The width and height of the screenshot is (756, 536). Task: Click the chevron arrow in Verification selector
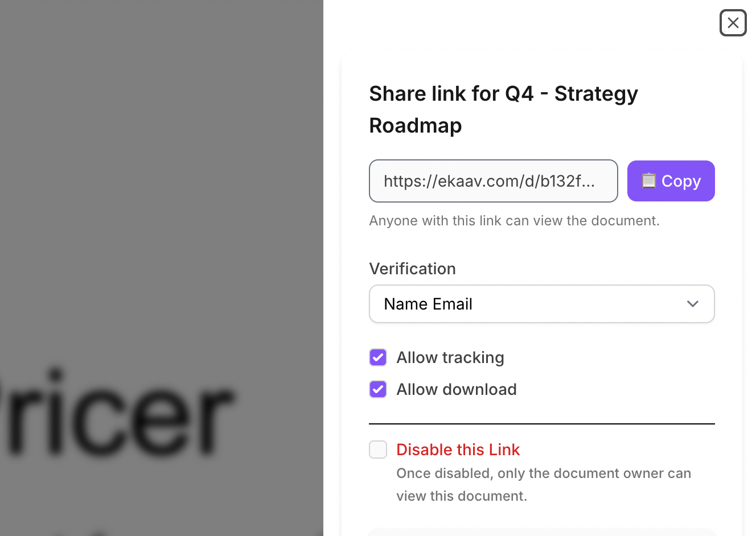[x=692, y=304]
